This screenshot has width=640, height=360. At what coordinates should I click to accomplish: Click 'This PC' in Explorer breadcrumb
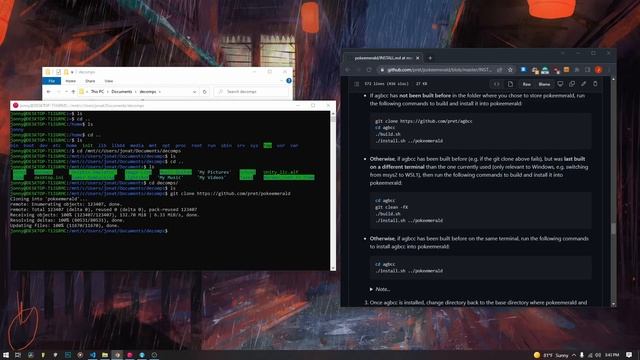coord(97,92)
